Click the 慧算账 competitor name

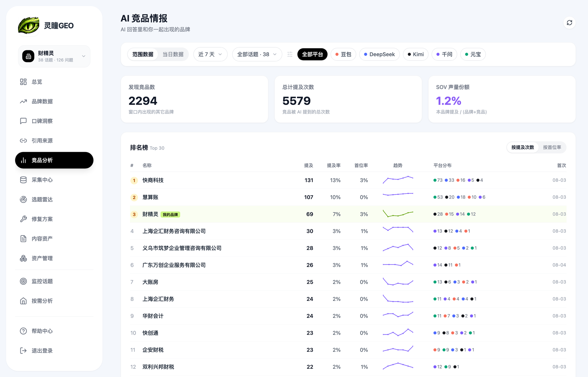coord(150,197)
